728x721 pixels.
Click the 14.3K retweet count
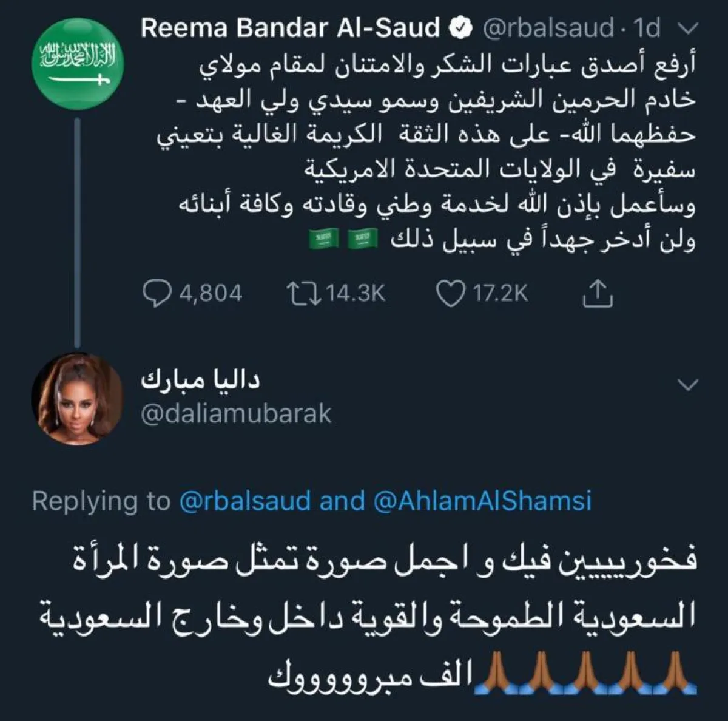coord(356,293)
